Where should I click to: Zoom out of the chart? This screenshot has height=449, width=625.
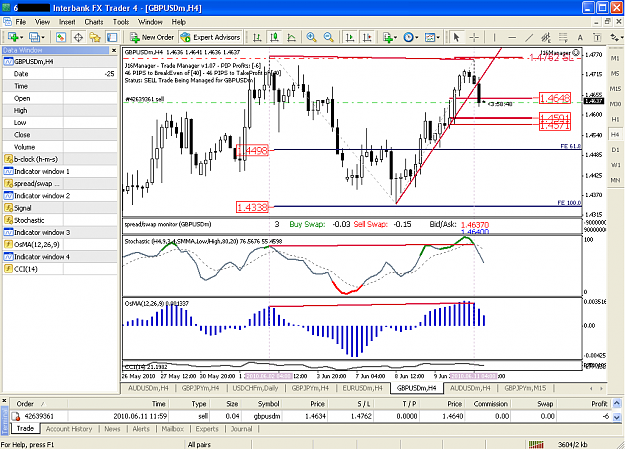pos(328,37)
